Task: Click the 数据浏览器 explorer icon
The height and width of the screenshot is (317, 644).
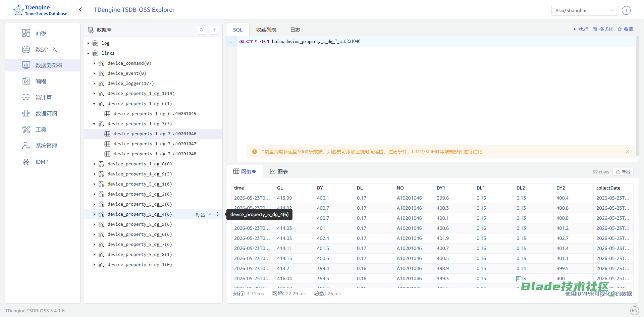Action: click(26, 65)
